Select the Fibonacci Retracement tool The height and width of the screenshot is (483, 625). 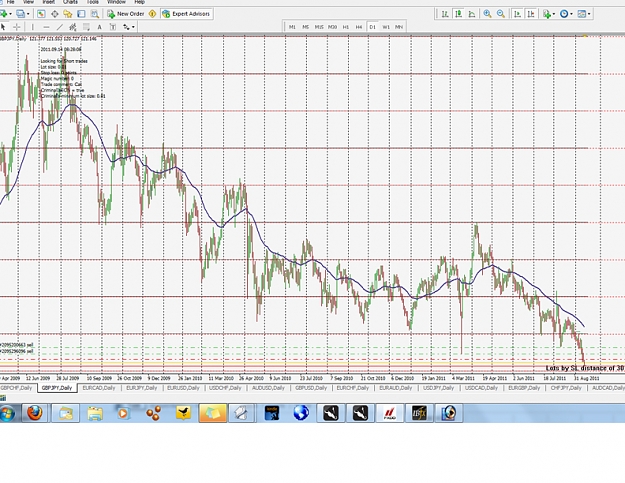tap(86, 27)
